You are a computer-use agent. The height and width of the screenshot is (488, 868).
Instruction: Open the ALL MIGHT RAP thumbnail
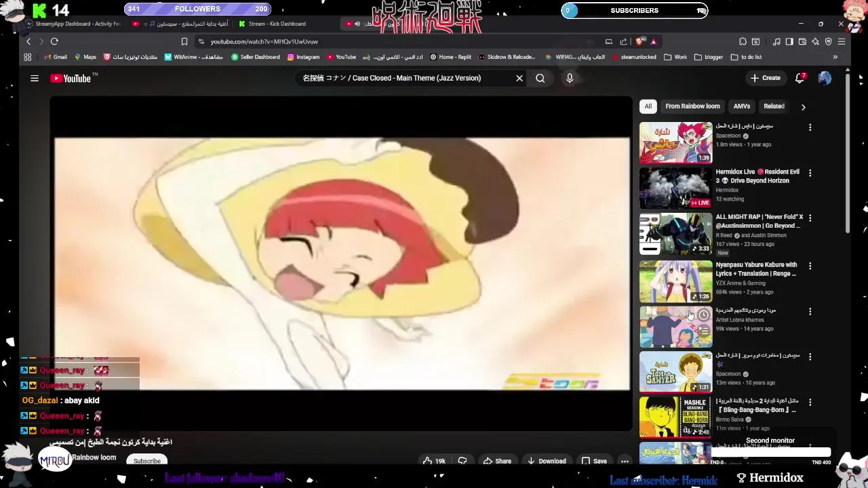[676, 234]
